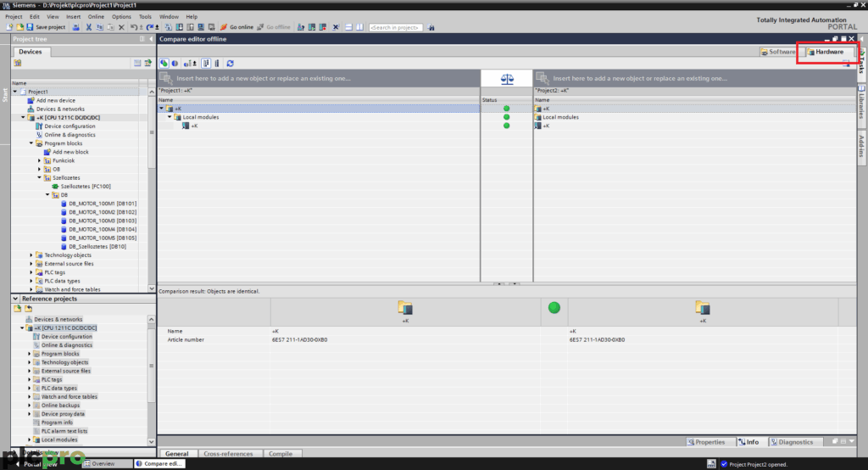Click the Undo arrow icon

134,27
